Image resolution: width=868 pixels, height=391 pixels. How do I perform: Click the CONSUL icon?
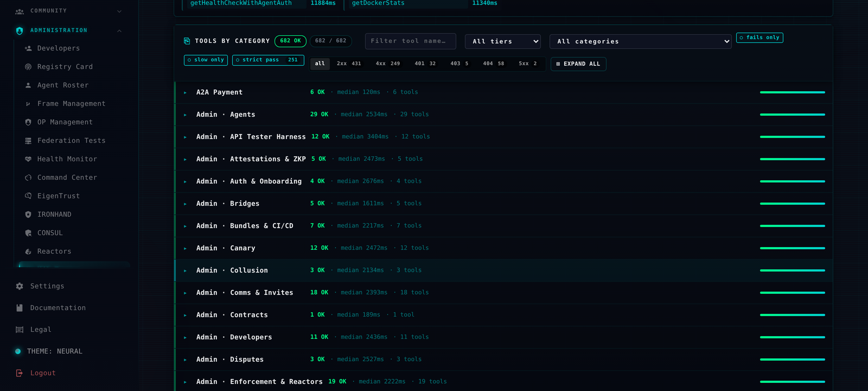pos(28,233)
